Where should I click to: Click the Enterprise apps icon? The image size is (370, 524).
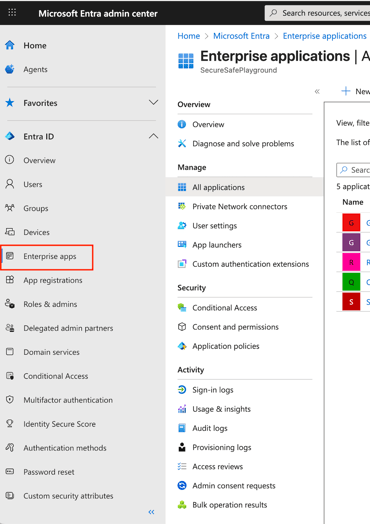pyautogui.click(x=10, y=256)
